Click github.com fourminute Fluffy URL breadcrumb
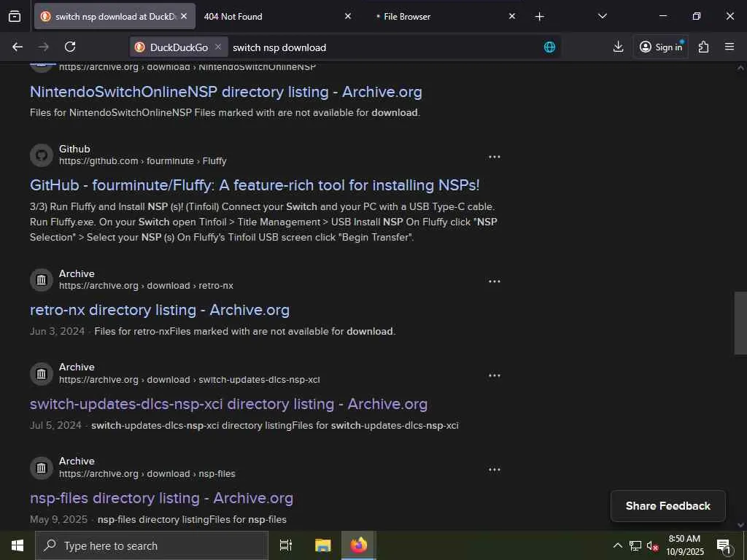Viewport: 747px width, 560px height. click(x=142, y=161)
